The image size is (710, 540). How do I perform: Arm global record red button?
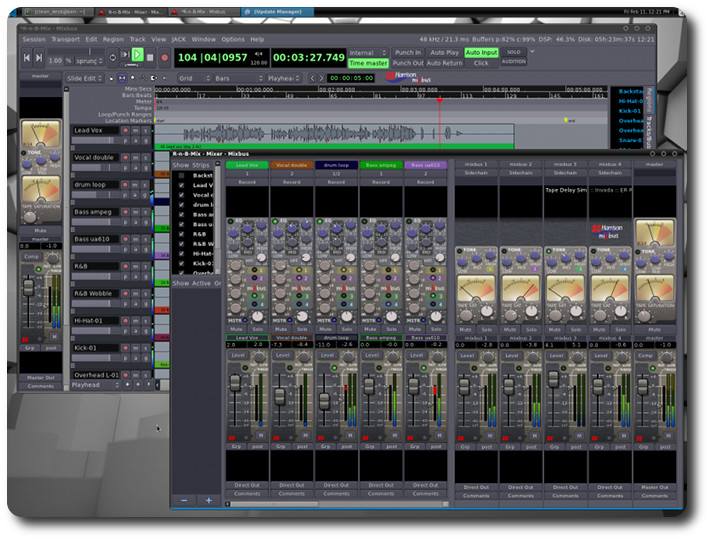(165, 57)
